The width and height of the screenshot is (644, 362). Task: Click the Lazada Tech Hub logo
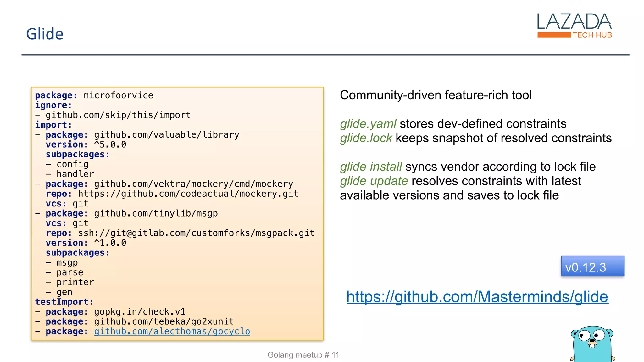click(574, 22)
